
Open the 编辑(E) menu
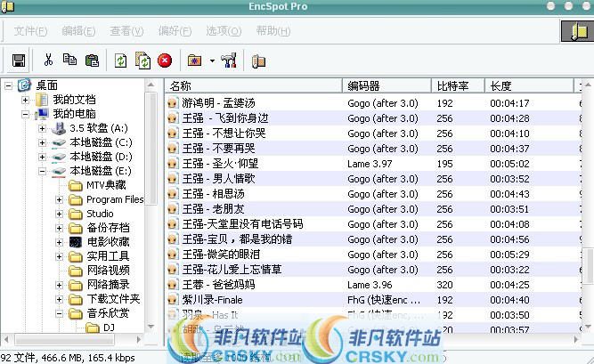click(78, 30)
